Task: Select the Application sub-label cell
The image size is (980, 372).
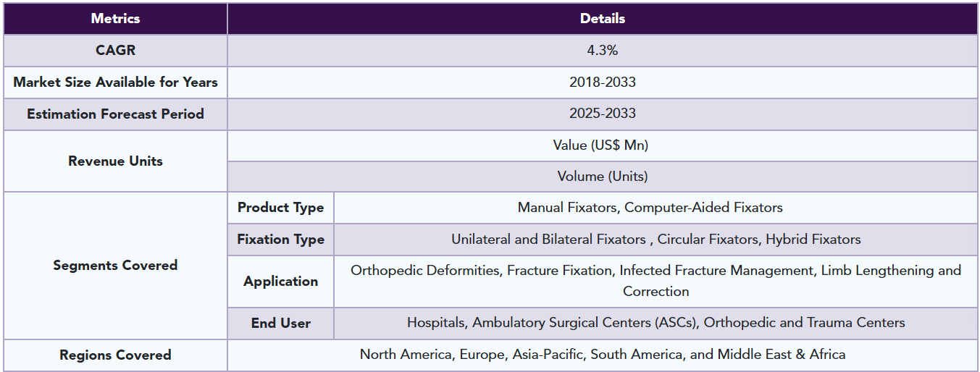Action: (280, 282)
